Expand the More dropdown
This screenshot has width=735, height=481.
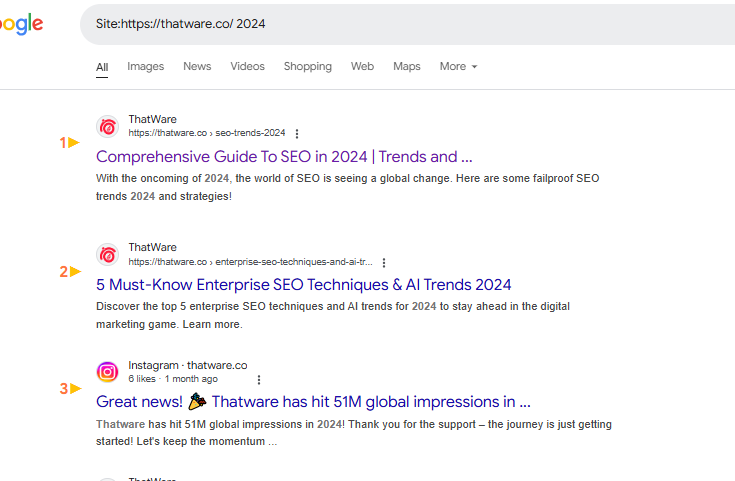pyautogui.click(x=458, y=67)
